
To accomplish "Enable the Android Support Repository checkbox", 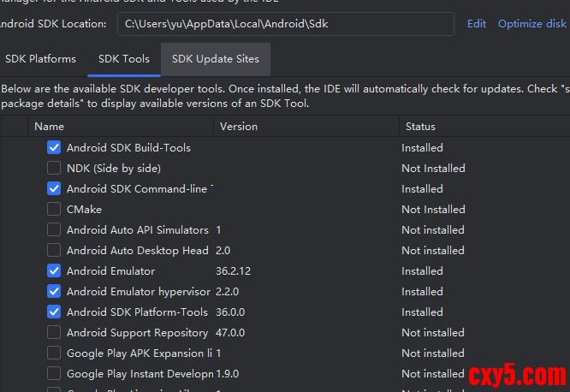I will 54,333.
